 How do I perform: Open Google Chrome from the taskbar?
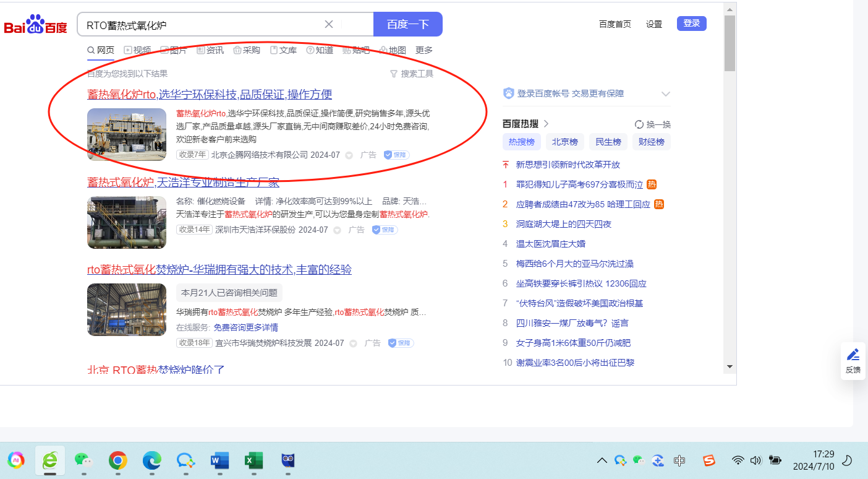point(117,460)
